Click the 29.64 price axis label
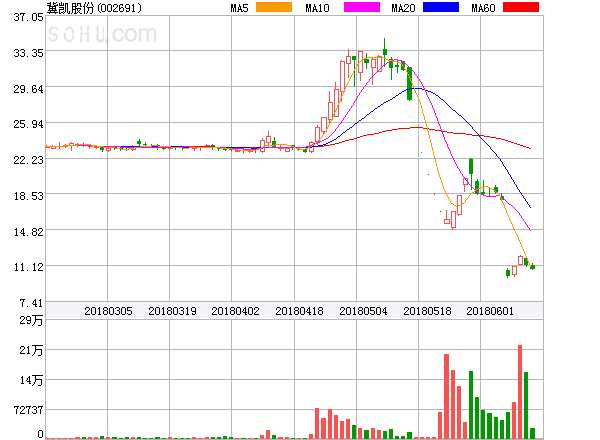Screen dimensions: 600x440 coord(28,89)
